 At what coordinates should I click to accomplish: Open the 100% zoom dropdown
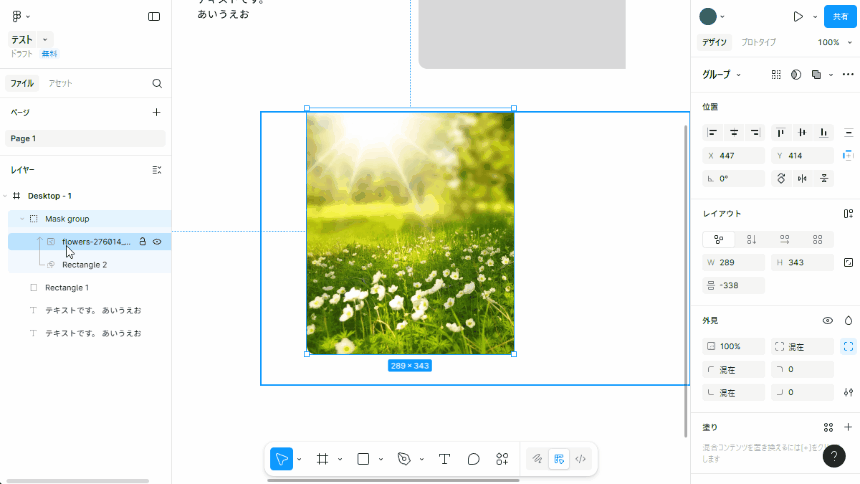pyautogui.click(x=830, y=42)
